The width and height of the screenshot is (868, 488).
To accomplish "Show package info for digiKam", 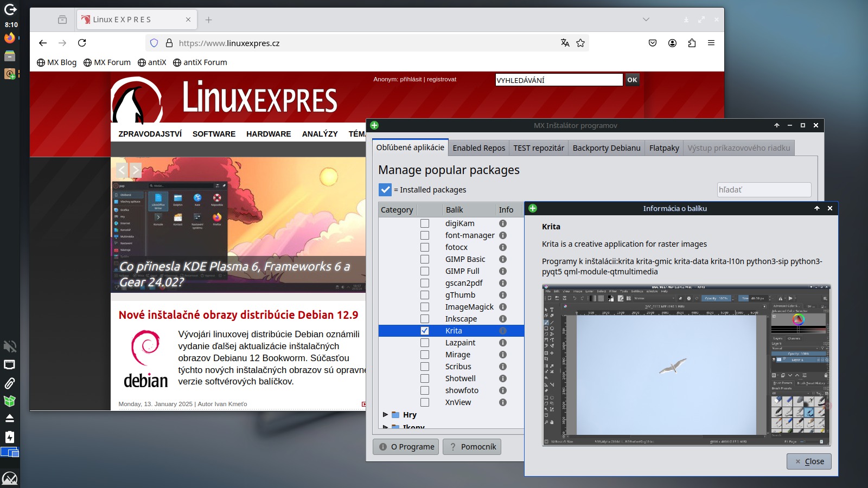I will 503,223.
